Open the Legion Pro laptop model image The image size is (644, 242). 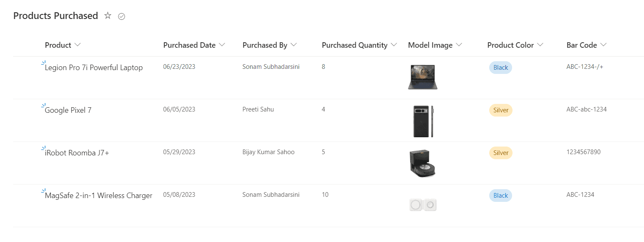coord(422,77)
